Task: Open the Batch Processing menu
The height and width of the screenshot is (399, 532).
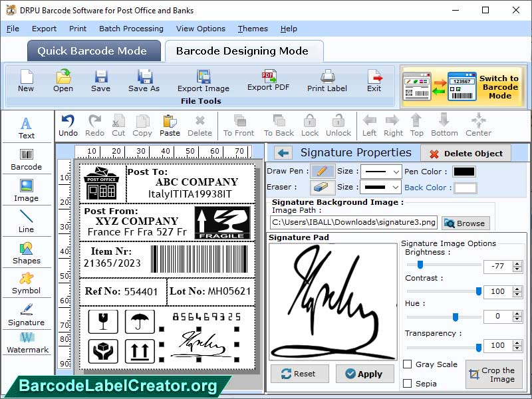Action: (131, 29)
